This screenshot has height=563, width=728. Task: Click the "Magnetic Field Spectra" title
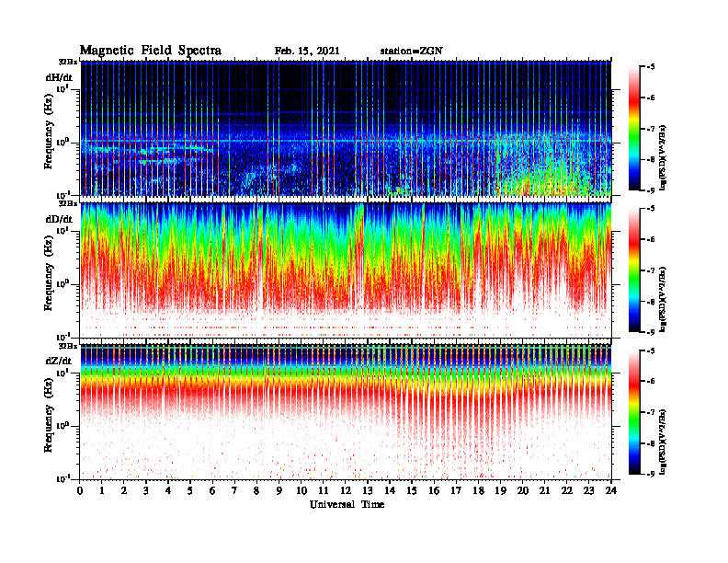tap(151, 51)
